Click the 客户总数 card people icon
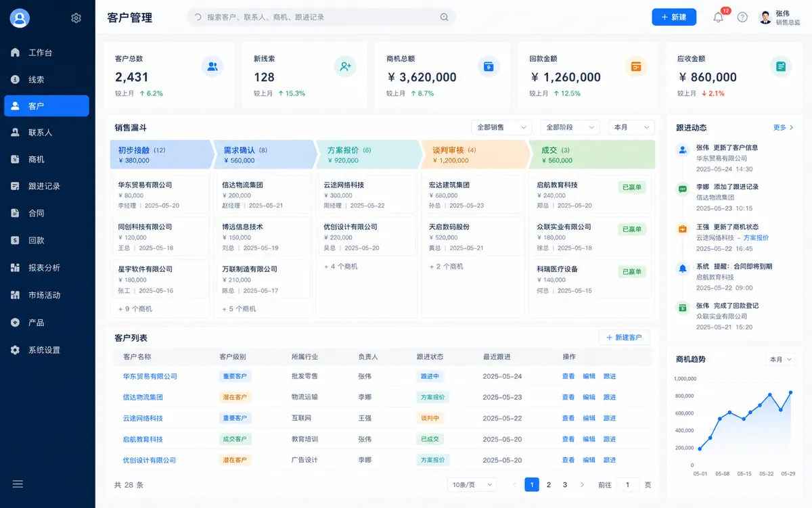 (x=212, y=66)
